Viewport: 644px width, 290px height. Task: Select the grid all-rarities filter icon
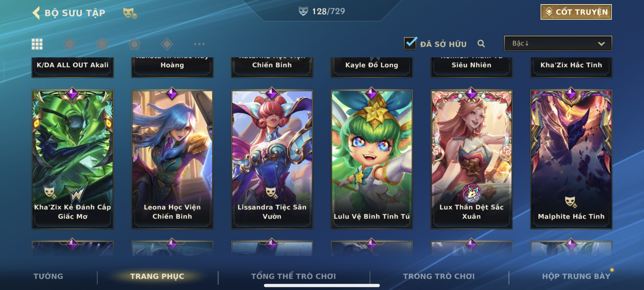[x=37, y=44]
